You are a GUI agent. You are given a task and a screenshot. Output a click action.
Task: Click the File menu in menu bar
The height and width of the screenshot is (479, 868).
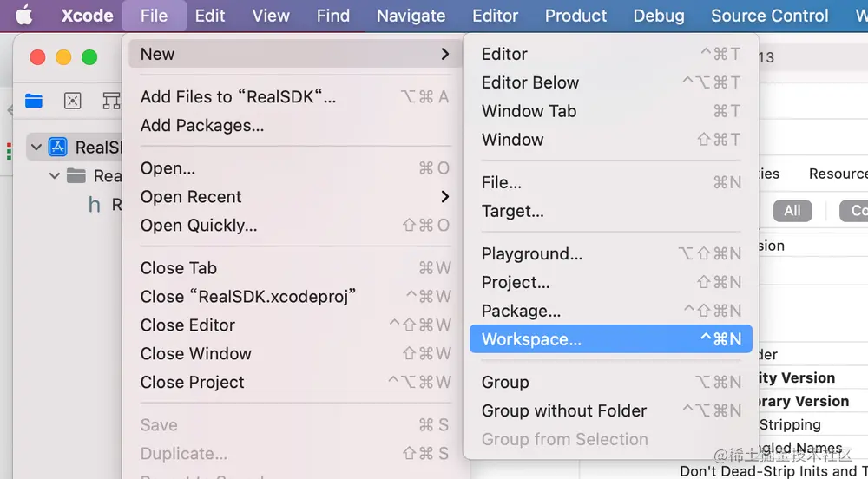point(154,16)
